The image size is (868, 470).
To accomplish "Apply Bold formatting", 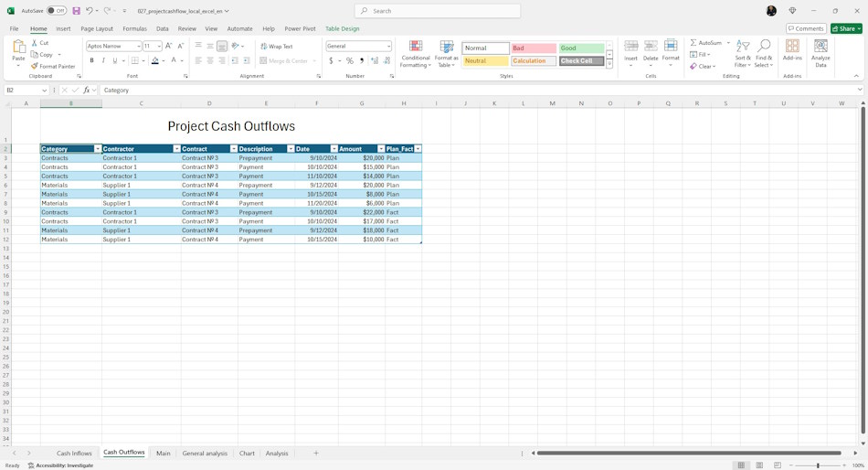I will click(x=92, y=60).
